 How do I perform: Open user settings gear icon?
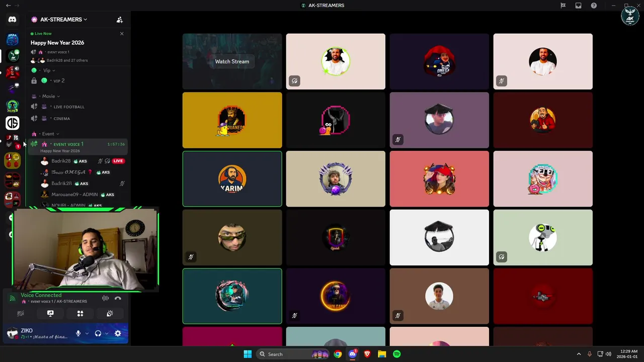pos(118,333)
